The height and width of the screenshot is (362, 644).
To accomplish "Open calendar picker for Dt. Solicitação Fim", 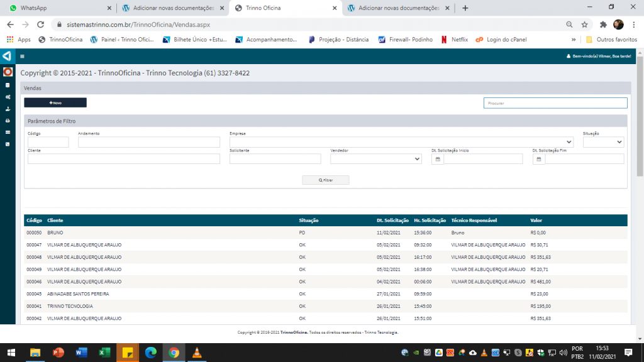I will (x=538, y=160).
